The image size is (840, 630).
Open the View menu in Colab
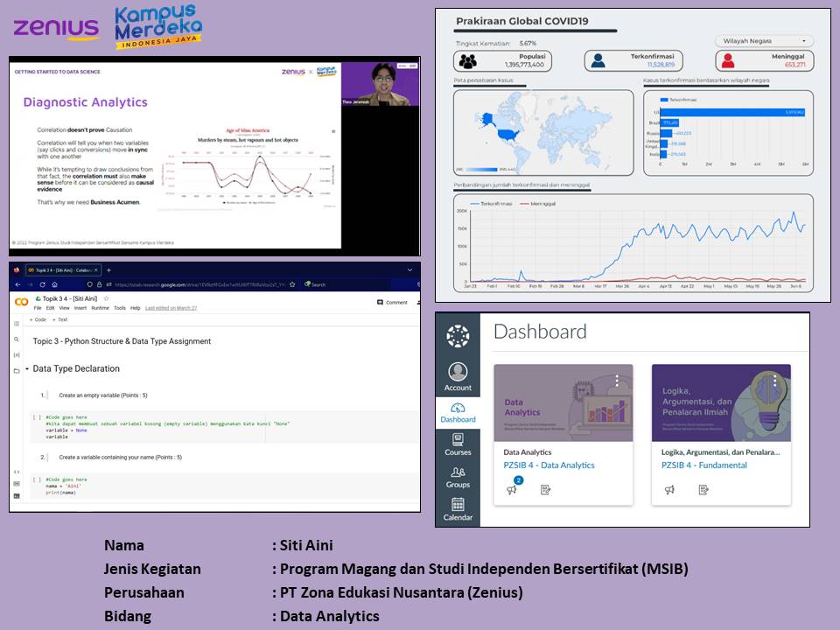tap(64, 308)
